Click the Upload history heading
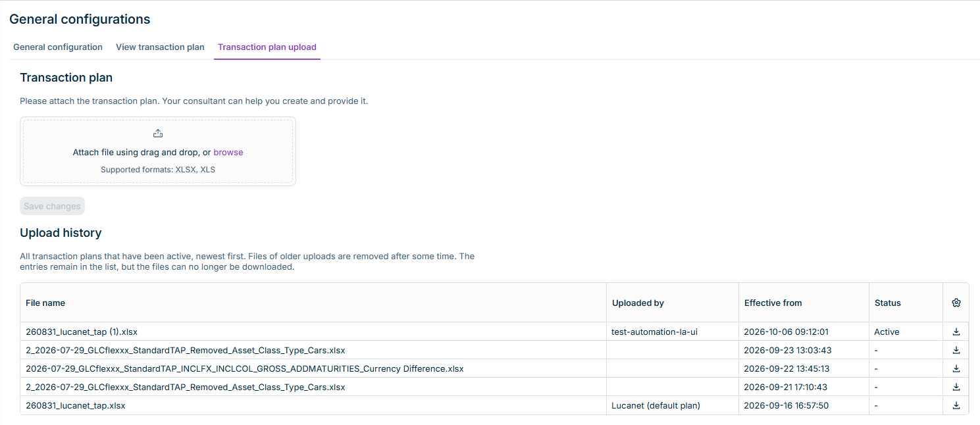 click(61, 233)
